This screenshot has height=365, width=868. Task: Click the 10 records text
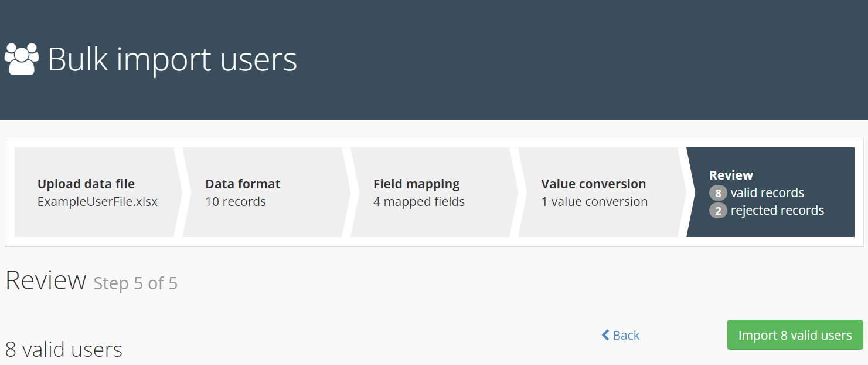coord(236,202)
